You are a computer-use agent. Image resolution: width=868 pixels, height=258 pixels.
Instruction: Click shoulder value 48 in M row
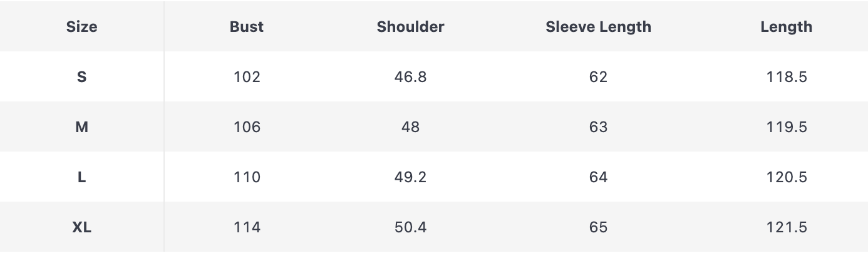coord(410,127)
